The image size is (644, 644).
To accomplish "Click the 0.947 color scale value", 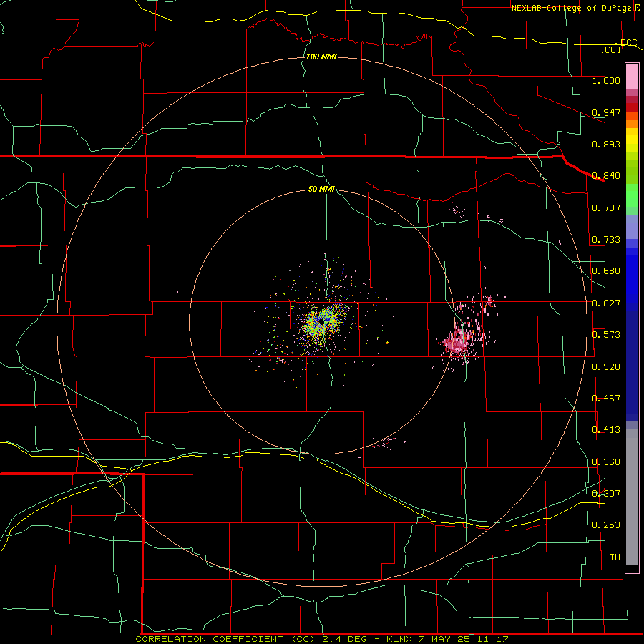I will [606, 112].
